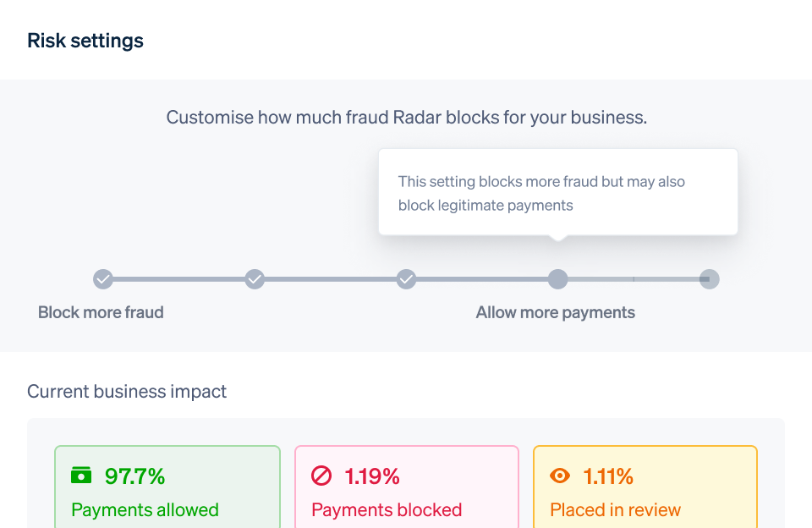Click the 'Allow more payments' label

coord(555,312)
